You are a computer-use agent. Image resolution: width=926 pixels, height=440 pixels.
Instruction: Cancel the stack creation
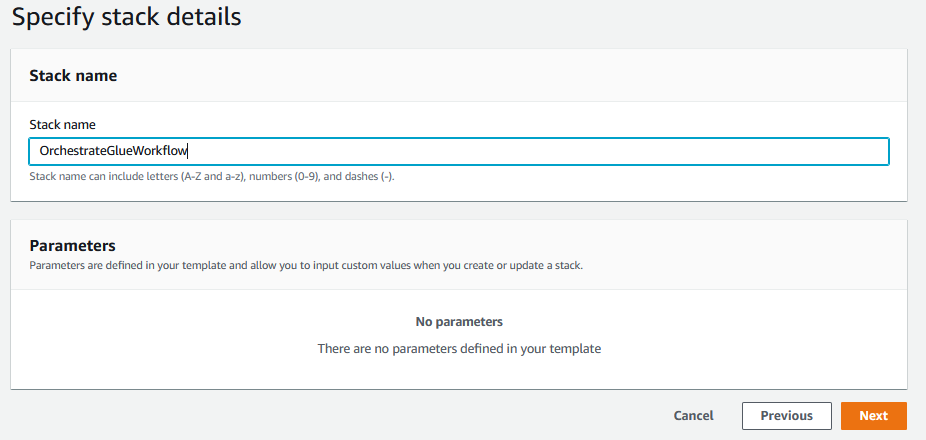pos(693,416)
